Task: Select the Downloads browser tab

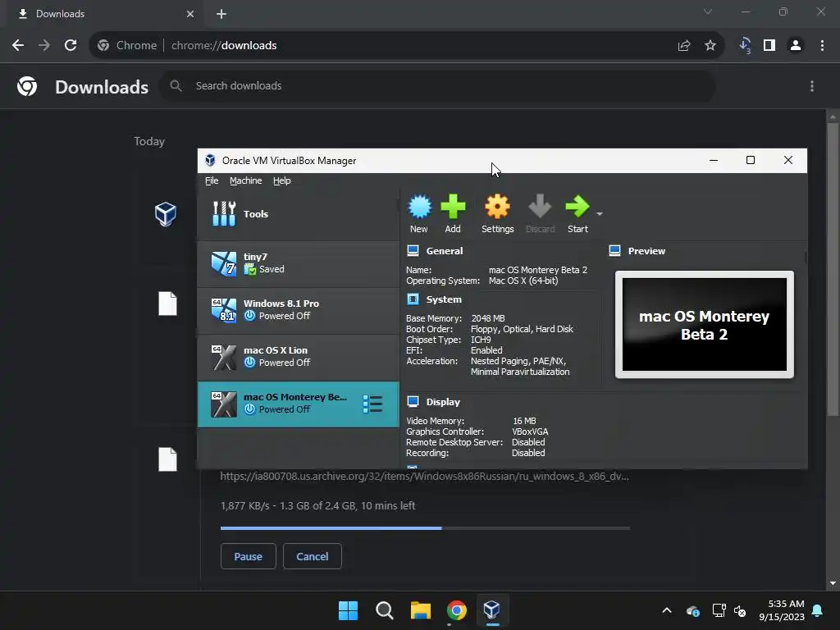Action: [105, 14]
